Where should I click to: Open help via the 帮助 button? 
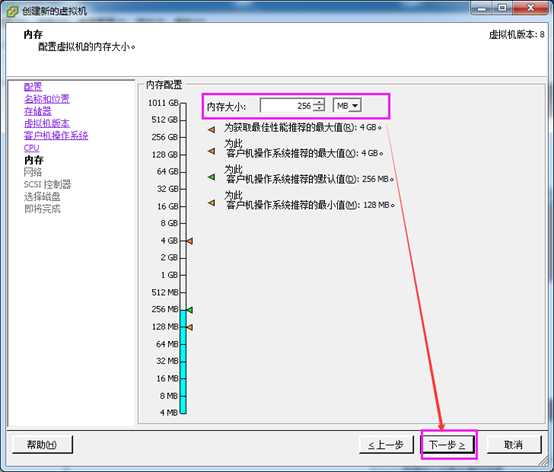[x=42, y=444]
